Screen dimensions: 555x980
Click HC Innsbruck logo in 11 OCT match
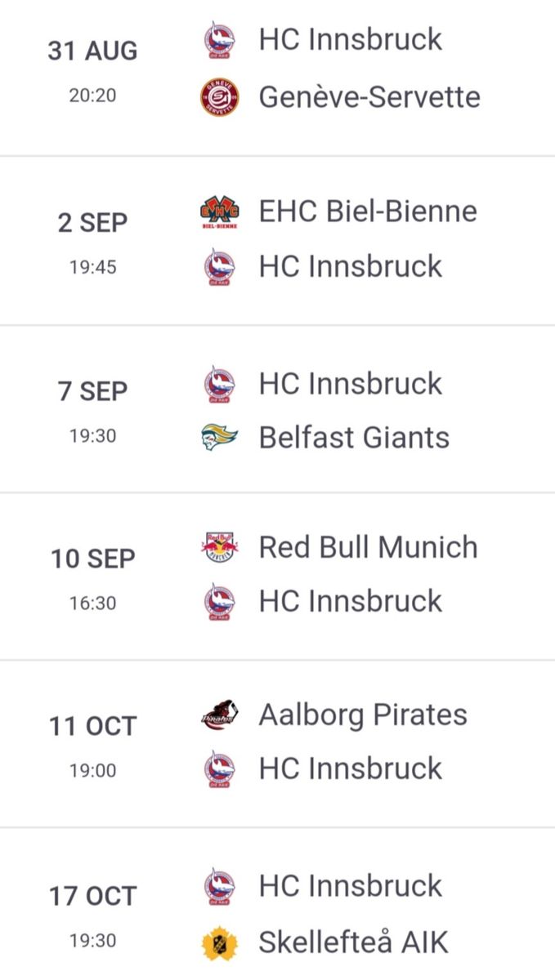coord(219,769)
